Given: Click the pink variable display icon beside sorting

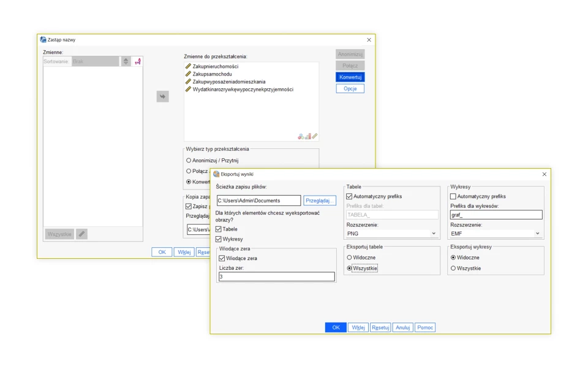Looking at the screenshot, I should point(138,61).
